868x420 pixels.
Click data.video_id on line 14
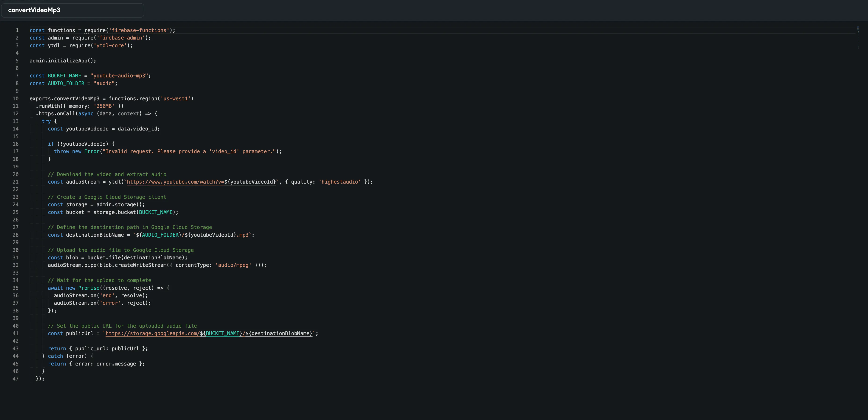(137, 129)
